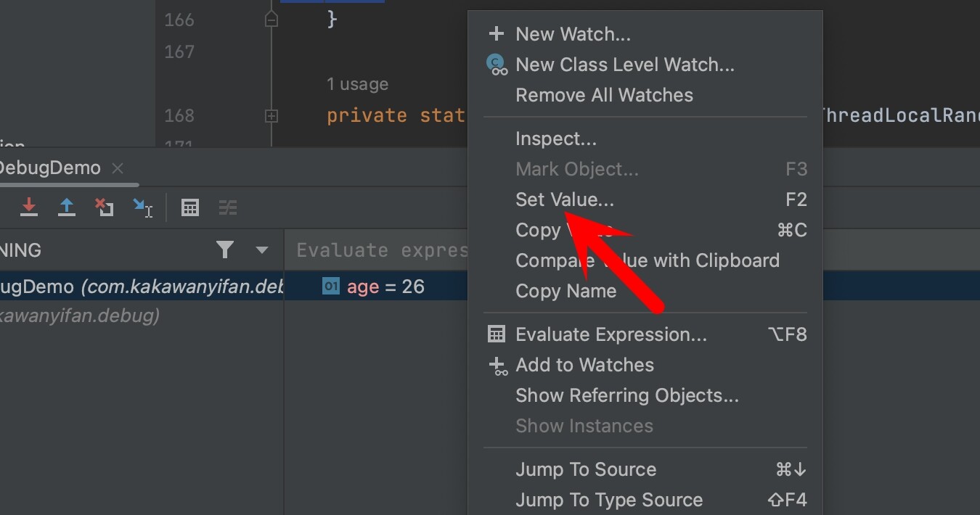Click the variable type icon beside age
The height and width of the screenshot is (515, 980).
point(331,287)
